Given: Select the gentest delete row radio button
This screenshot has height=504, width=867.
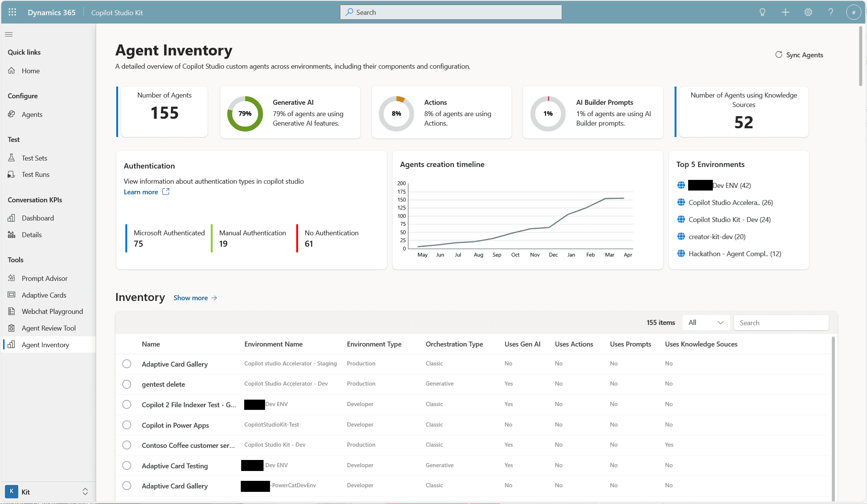Looking at the screenshot, I should (127, 384).
